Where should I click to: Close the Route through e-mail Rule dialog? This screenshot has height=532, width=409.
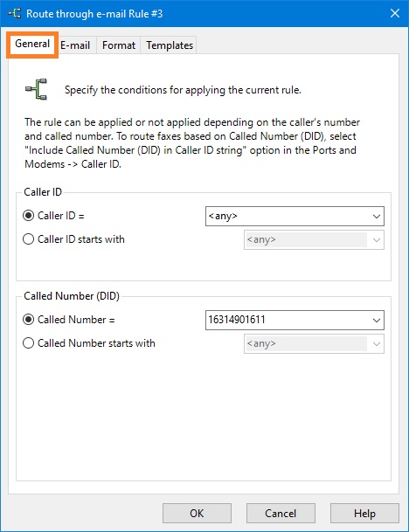[395, 14]
